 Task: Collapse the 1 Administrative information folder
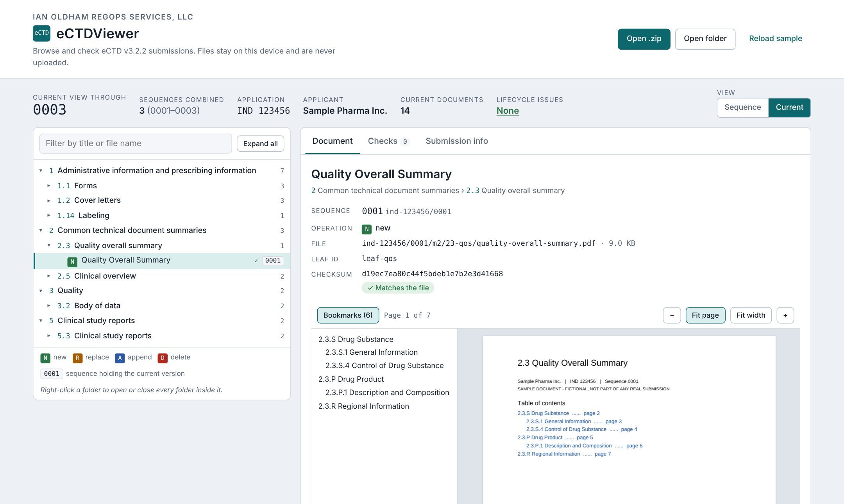[41, 171]
